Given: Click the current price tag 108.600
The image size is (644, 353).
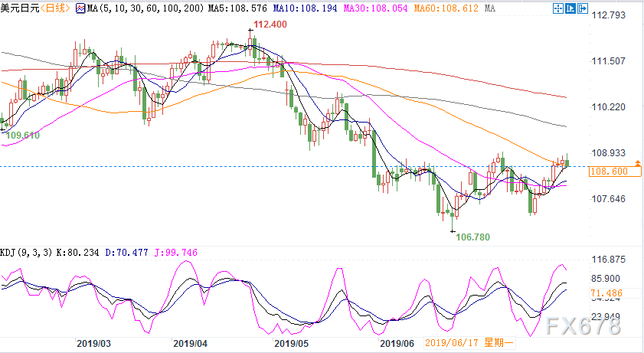Looking at the screenshot, I should [x=614, y=172].
